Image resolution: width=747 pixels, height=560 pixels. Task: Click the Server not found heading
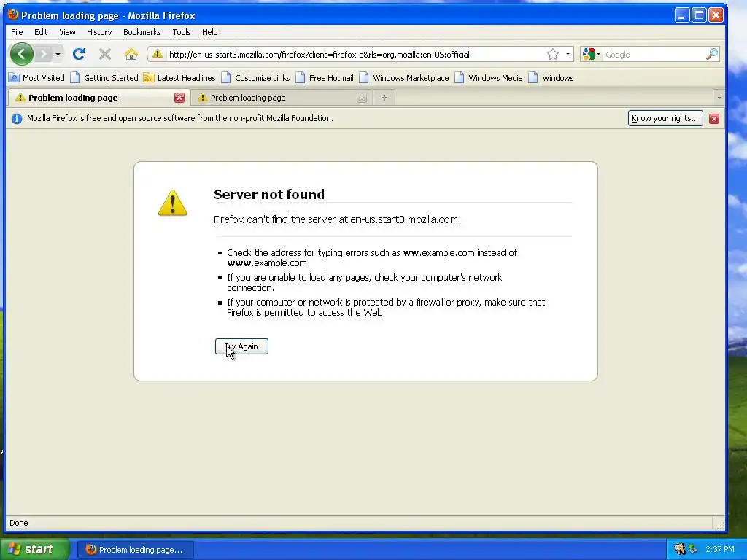[268, 194]
